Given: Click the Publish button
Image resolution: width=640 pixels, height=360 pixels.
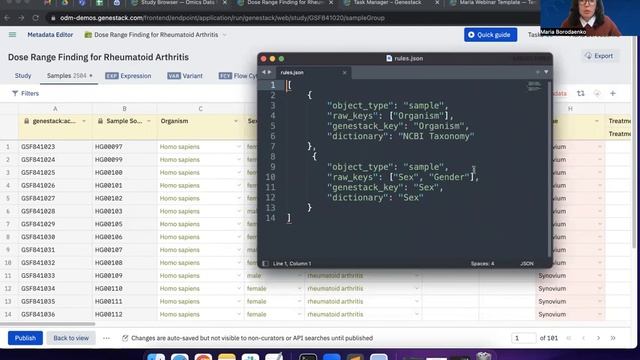Looking at the screenshot, I should [25, 338].
